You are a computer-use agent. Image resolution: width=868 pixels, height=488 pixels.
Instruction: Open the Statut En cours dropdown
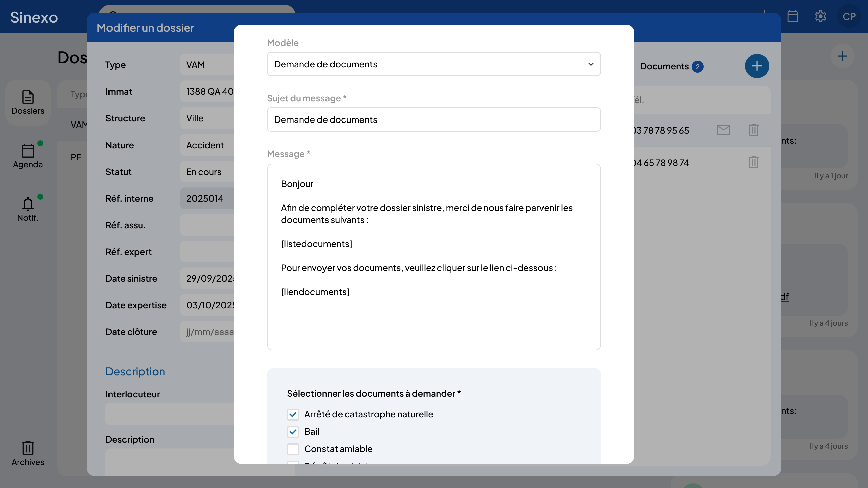point(207,172)
